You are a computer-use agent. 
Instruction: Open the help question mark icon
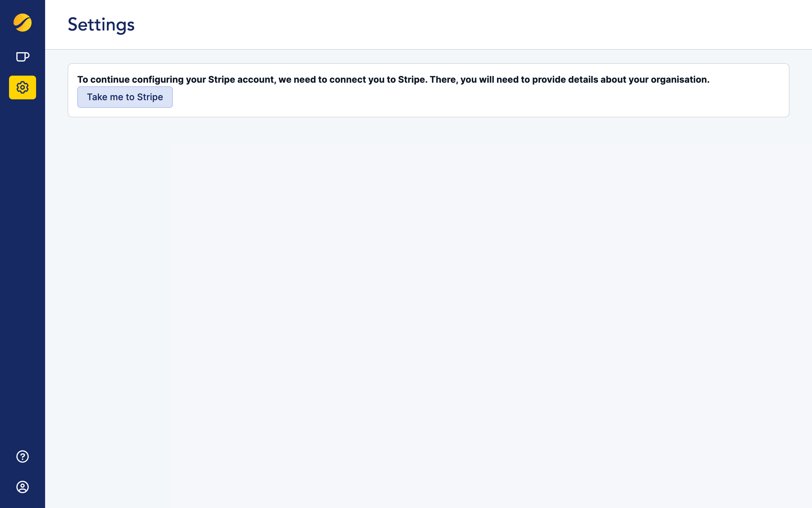[x=23, y=456]
